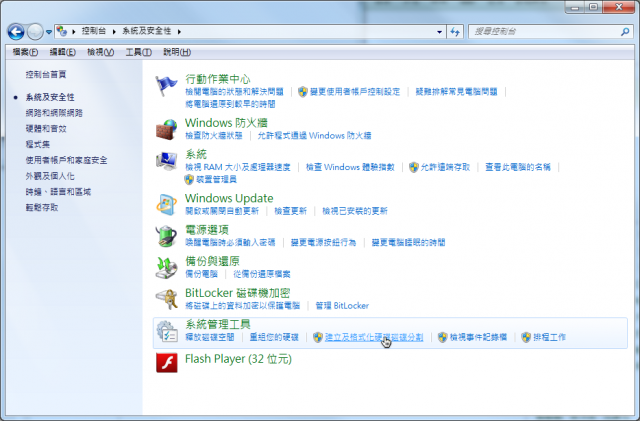Open the Windows Update heading link
The height and width of the screenshot is (421, 640).
tap(229, 198)
